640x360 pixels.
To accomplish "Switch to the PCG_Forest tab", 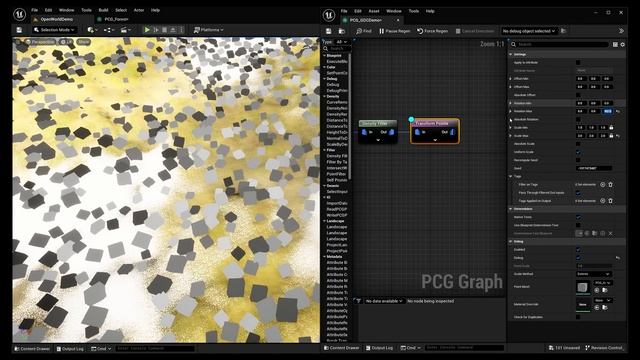I will coord(113,19).
